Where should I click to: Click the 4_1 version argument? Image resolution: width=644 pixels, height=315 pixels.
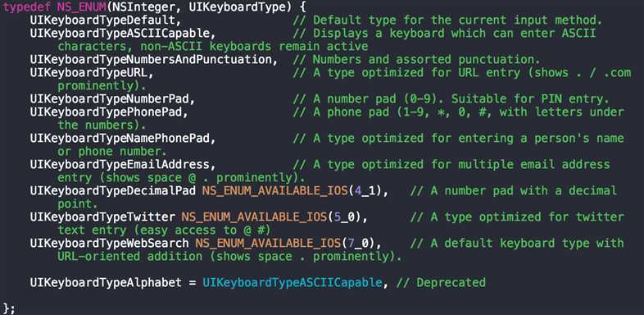coord(365,191)
